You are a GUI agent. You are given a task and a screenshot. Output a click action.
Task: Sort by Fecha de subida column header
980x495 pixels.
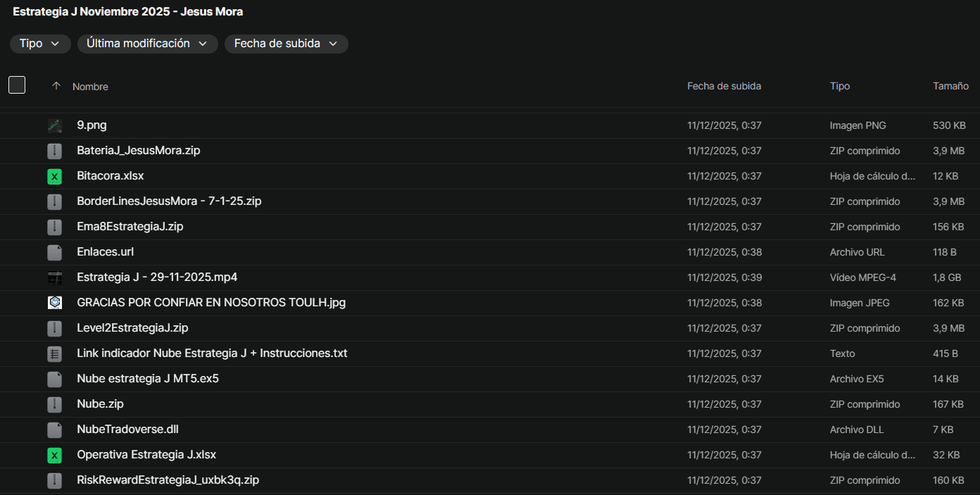pyautogui.click(x=724, y=86)
